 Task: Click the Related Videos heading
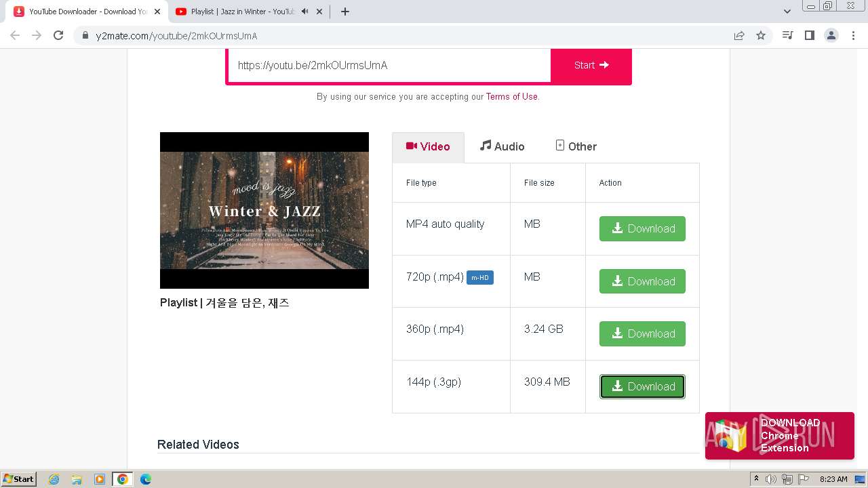coord(198,445)
